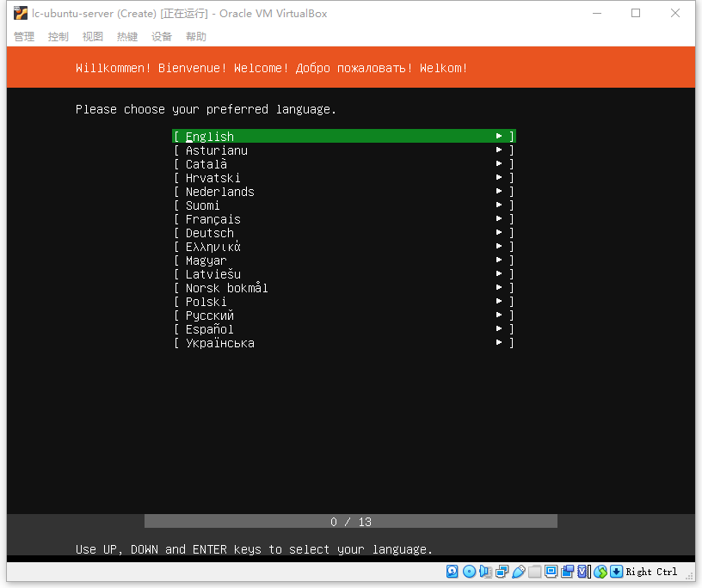Click the arrow on the Русский row

tap(499, 315)
